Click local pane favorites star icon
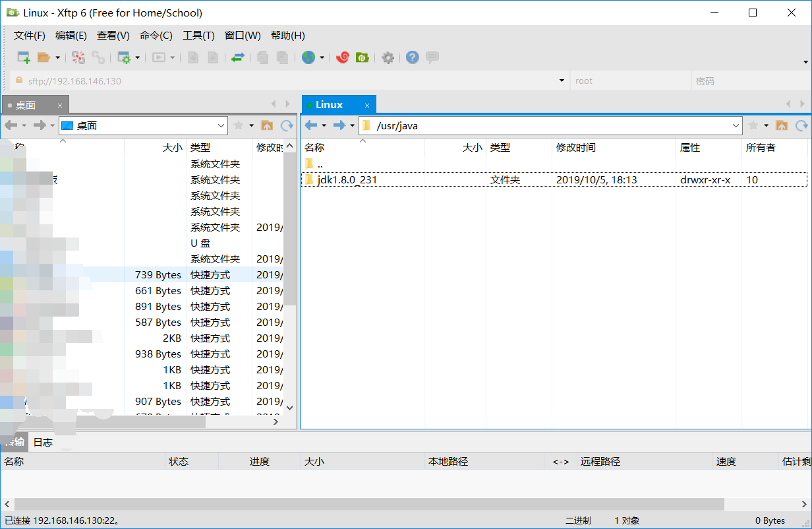 (x=239, y=125)
